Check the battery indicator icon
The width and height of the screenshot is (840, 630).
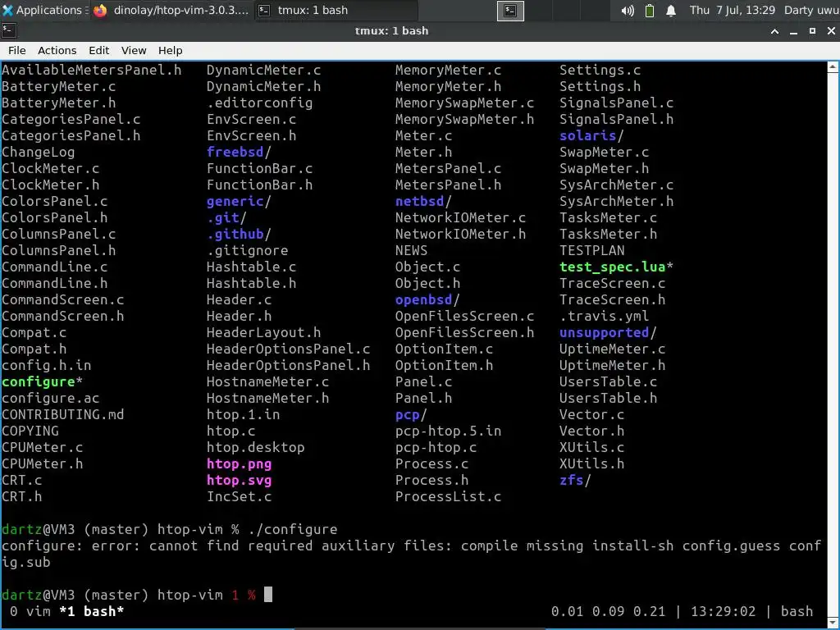[x=650, y=10]
